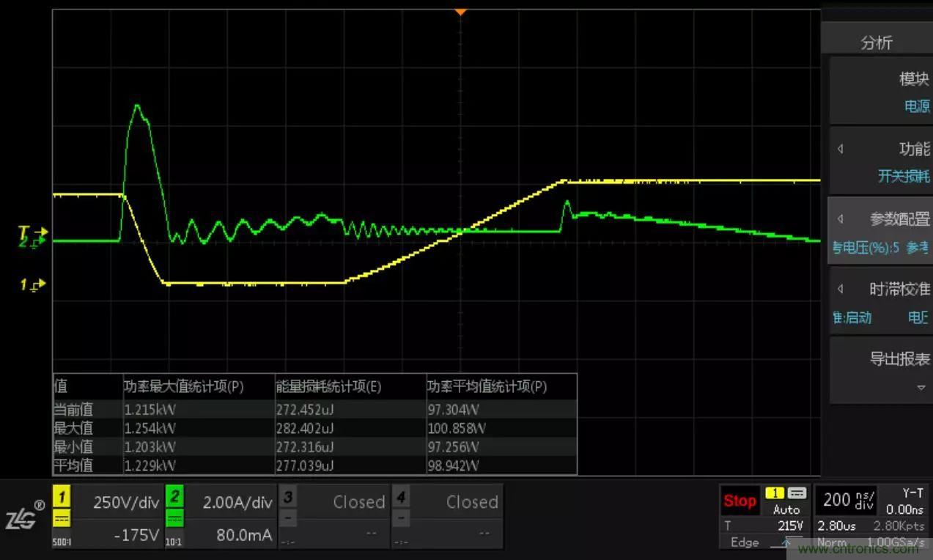Click the coupling icon next to trigger source
The height and width of the screenshot is (560, 933).
[798, 494]
